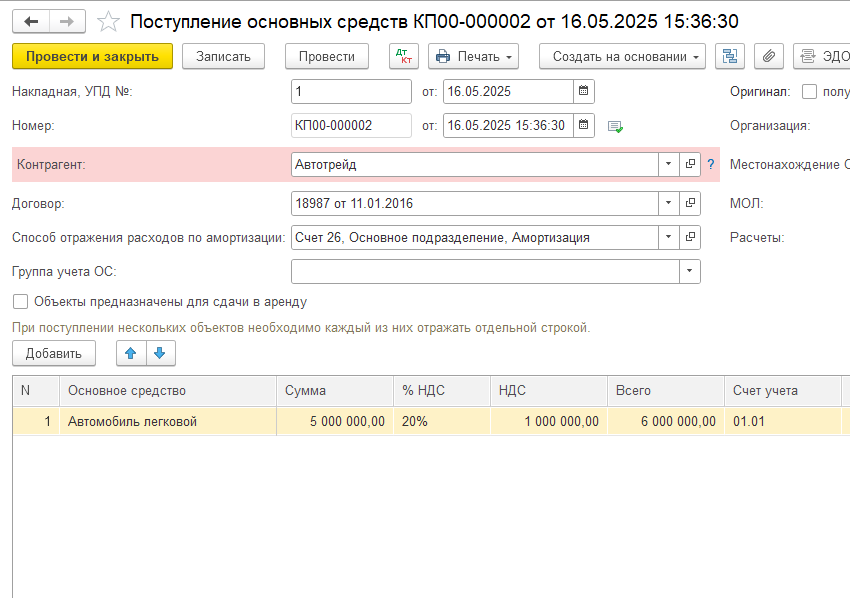Expand the Группа учета ОС dropdown
Image resolution: width=850 pixels, height=598 pixels.
pyautogui.click(x=690, y=272)
